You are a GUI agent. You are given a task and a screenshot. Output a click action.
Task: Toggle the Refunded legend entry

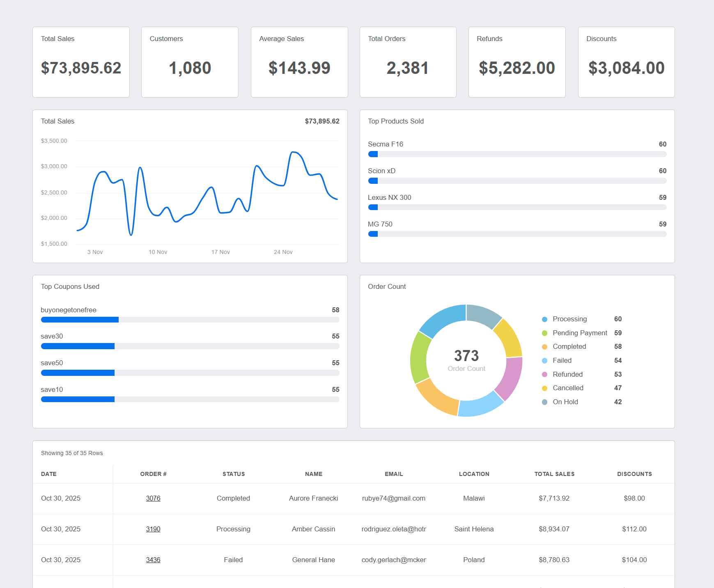(x=567, y=374)
